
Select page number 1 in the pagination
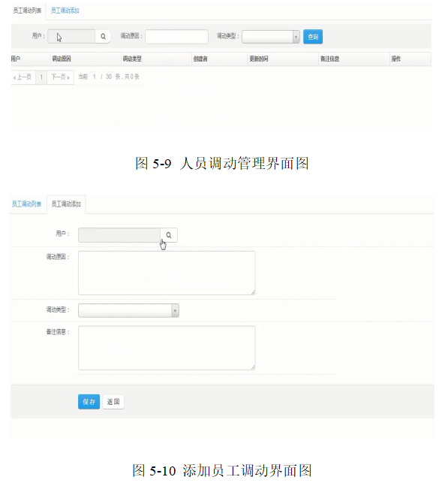[x=41, y=77]
